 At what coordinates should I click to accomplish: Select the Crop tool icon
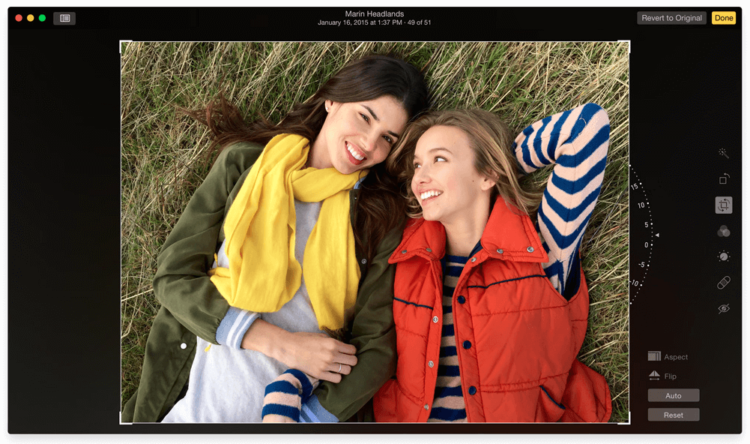coord(724,205)
